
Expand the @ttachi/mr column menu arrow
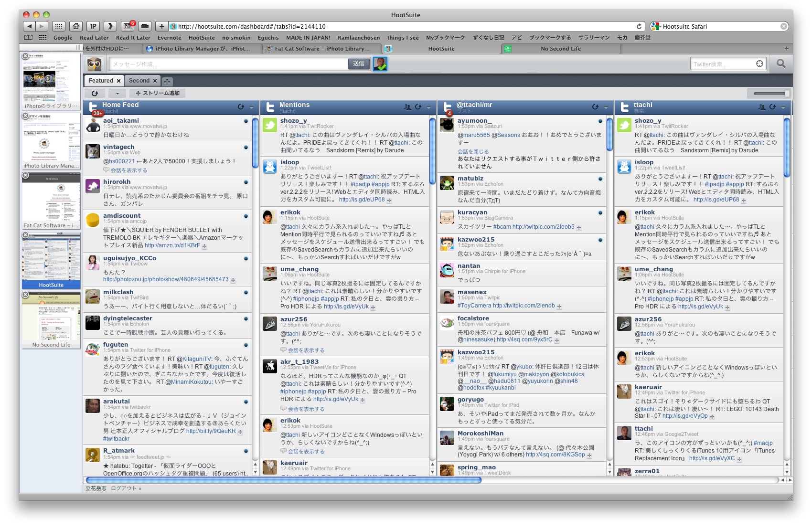tap(606, 107)
